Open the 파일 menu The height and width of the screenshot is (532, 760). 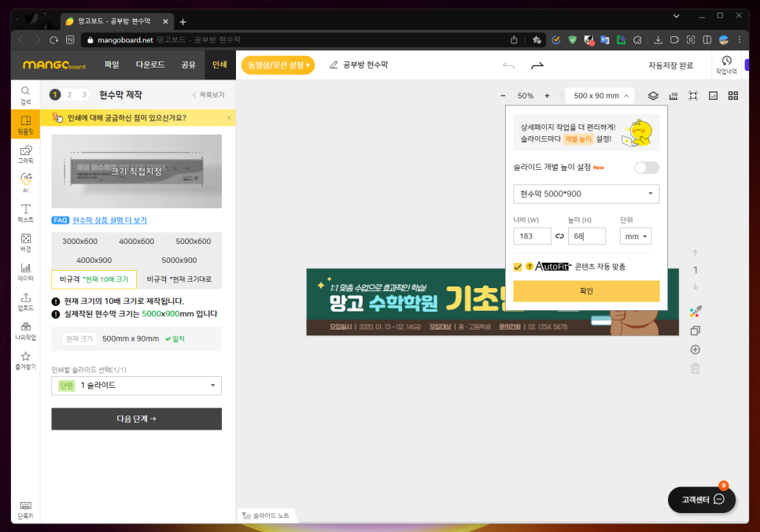click(x=112, y=65)
